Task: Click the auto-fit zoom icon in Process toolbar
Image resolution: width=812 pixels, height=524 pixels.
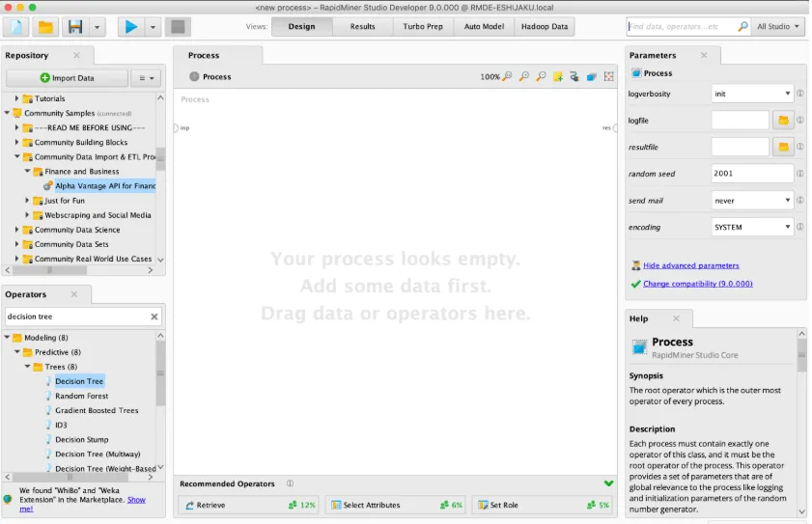Action: coord(608,76)
